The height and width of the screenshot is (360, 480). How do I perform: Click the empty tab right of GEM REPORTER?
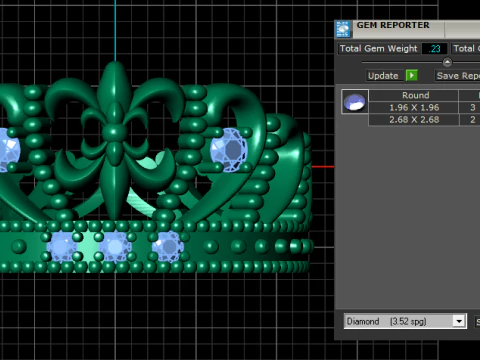point(463,30)
